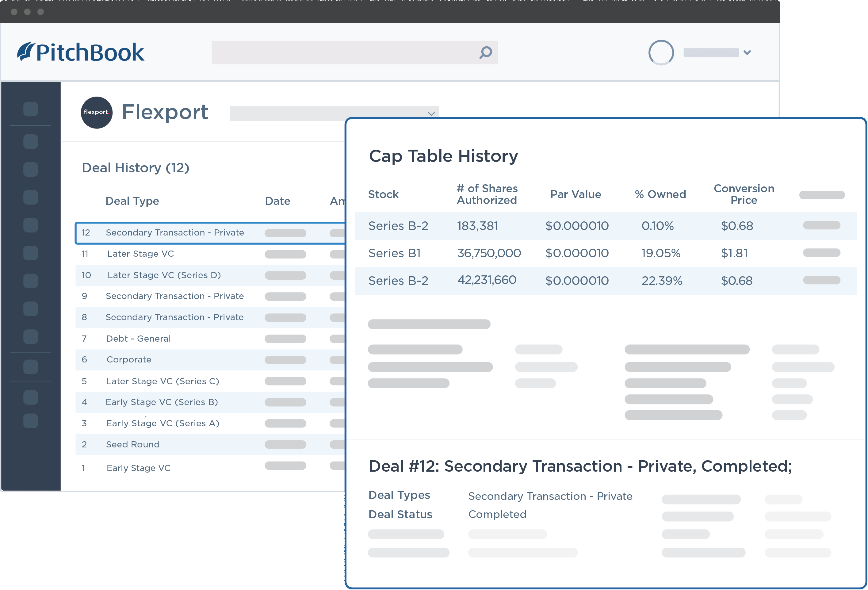Select deal 9 Secondary Transaction - Private
Image resolution: width=868 pixels, height=590 pixels.
tap(210, 296)
